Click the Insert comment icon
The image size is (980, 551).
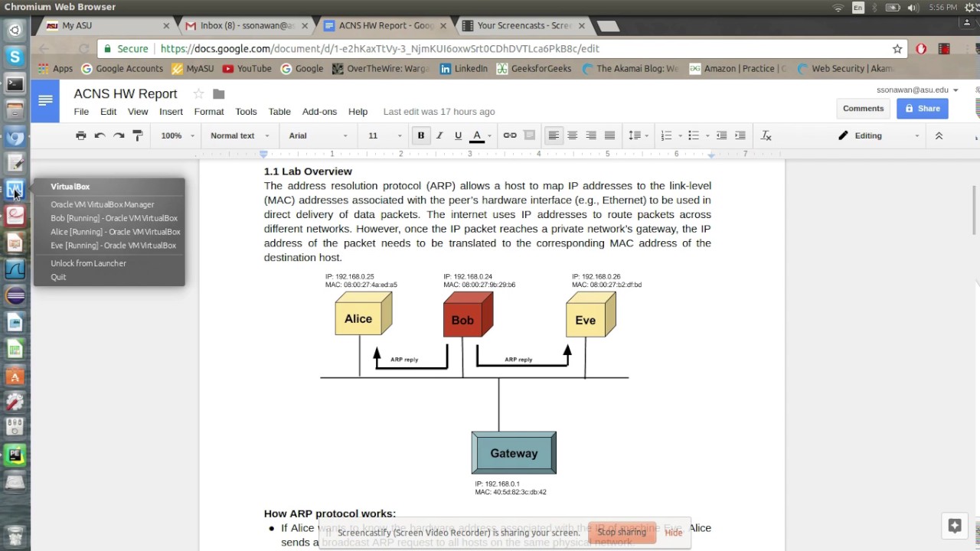click(x=529, y=135)
